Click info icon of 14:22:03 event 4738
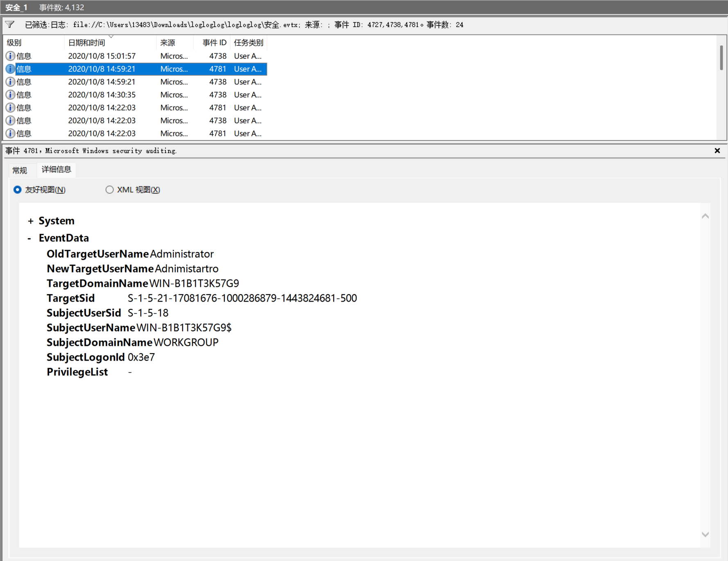Viewport: 728px width, 561px height. click(x=10, y=120)
